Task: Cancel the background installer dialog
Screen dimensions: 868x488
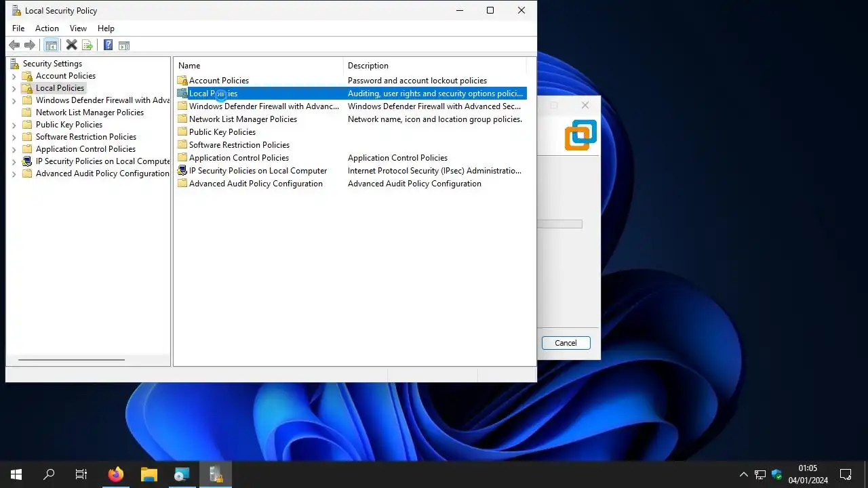Action: (x=566, y=343)
